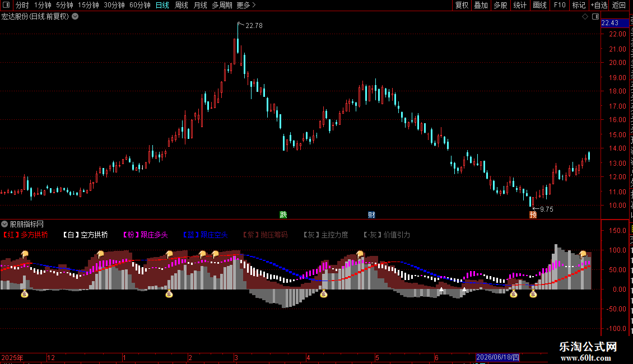Image resolution: width=633 pixels, height=364 pixels.
Task: Switch to 日线 daily chart
Action: [162, 5]
